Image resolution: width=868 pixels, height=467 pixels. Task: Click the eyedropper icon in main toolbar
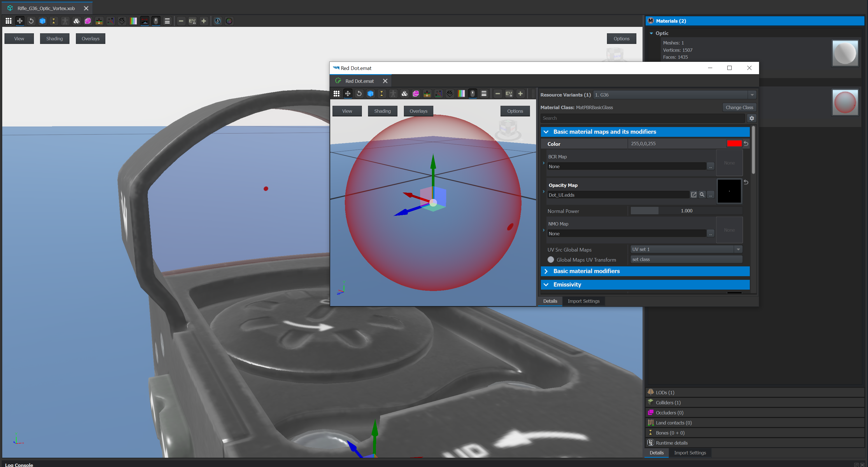[218, 21]
